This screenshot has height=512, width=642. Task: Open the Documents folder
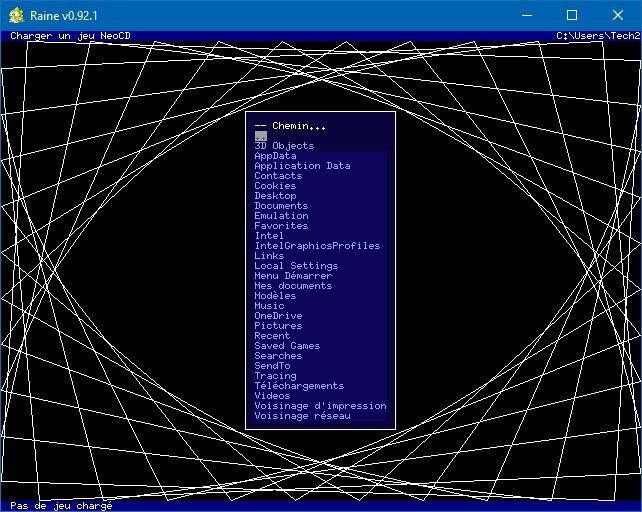[281, 206]
